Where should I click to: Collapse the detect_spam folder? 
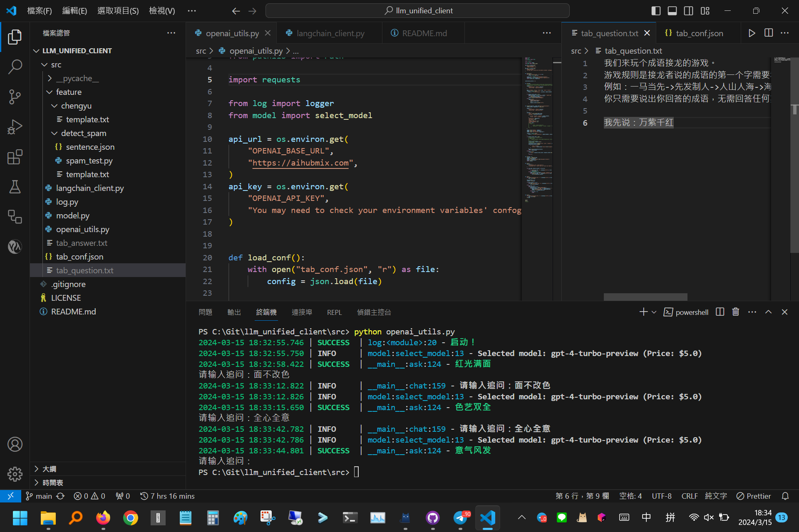[83, 133]
